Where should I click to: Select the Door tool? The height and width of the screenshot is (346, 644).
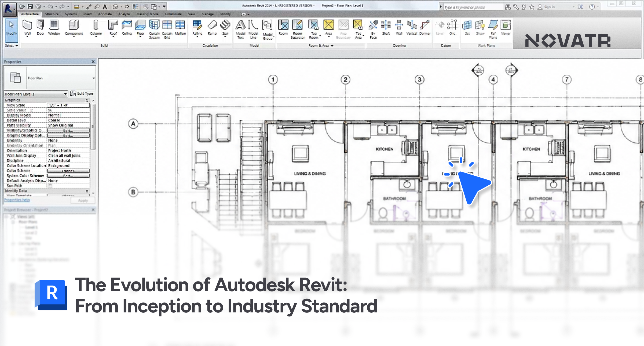41,28
